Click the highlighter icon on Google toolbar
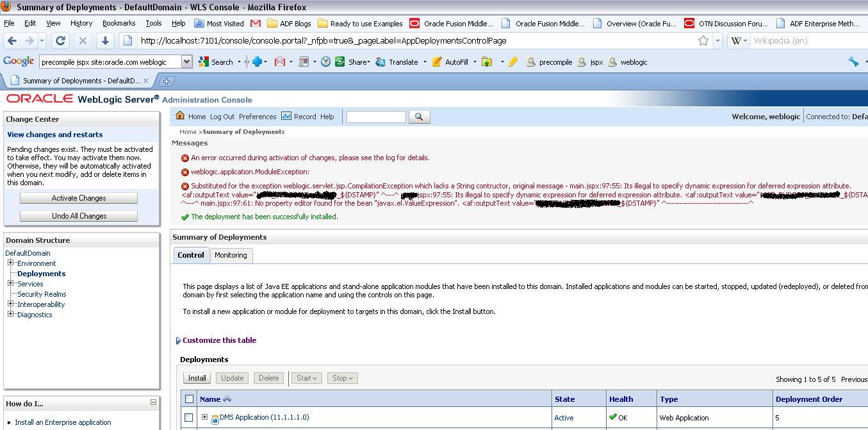This screenshot has height=430, width=868. (511, 62)
